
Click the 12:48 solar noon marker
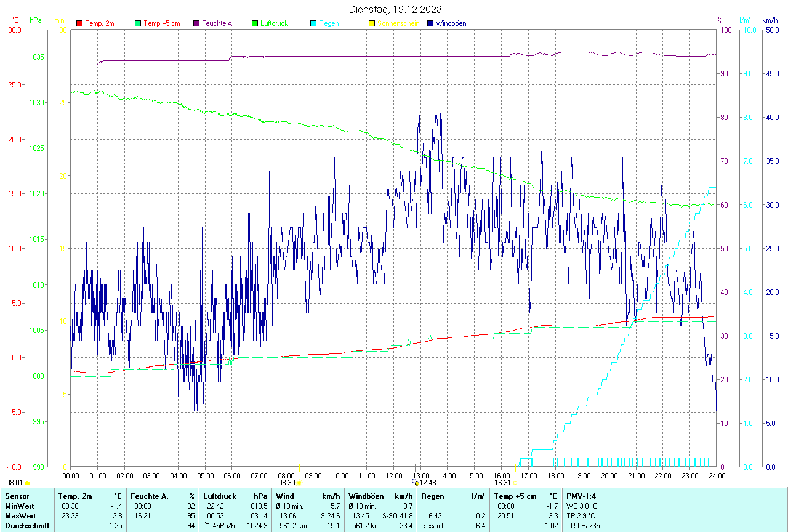[x=416, y=483]
